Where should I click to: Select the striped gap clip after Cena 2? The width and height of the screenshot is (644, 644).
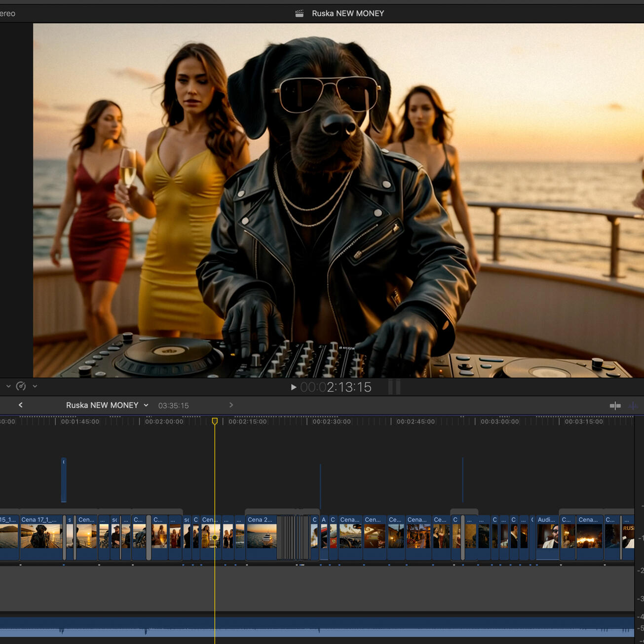pos(293,537)
